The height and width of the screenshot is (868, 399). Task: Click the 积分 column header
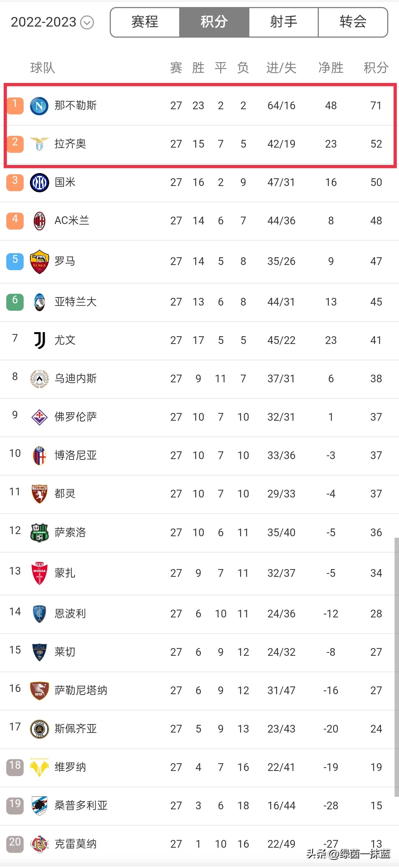click(x=376, y=68)
